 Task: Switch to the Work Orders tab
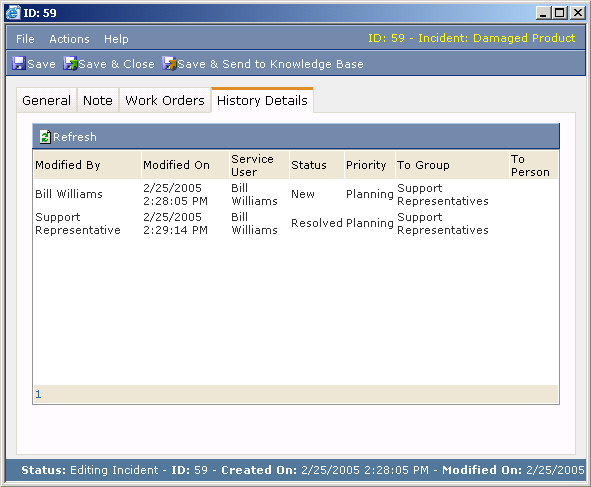(x=165, y=101)
